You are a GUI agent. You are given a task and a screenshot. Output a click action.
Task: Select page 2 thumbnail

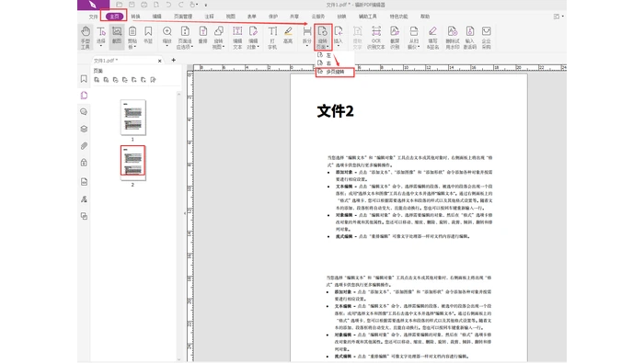132,163
